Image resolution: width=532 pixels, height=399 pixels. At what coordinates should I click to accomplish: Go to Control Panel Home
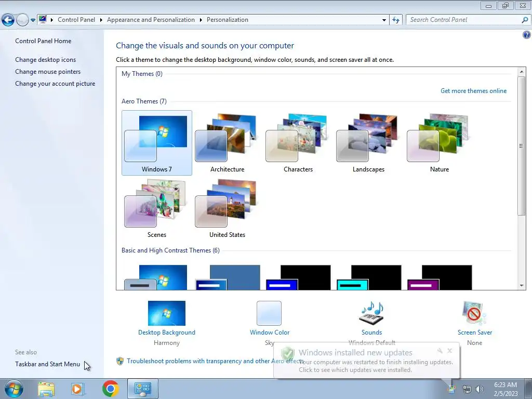click(43, 41)
